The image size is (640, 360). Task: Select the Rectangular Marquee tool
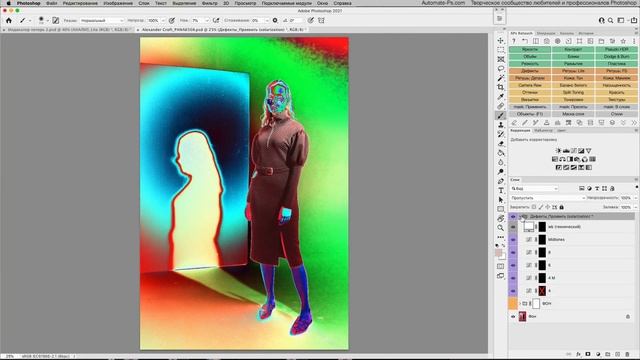pyautogui.click(x=500, y=50)
